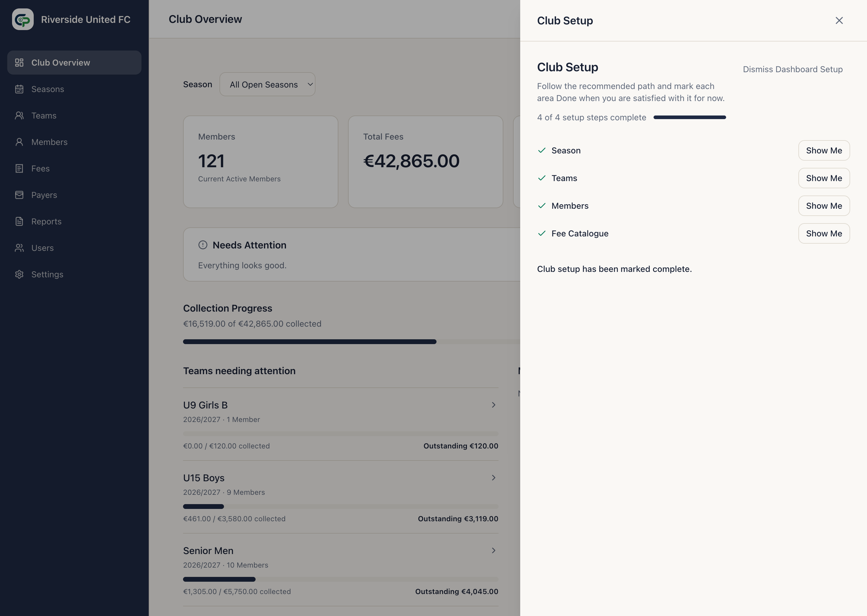
Task: Click the setup steps progress bar
Action: [689, 118]
